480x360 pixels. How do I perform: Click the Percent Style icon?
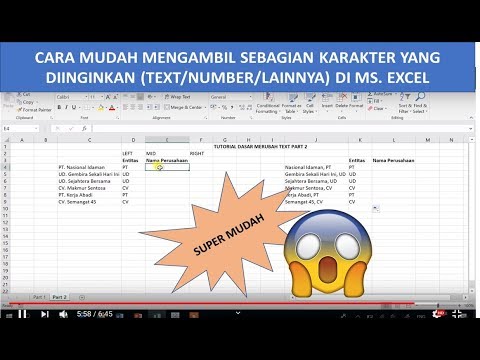(x=224, y=107)
